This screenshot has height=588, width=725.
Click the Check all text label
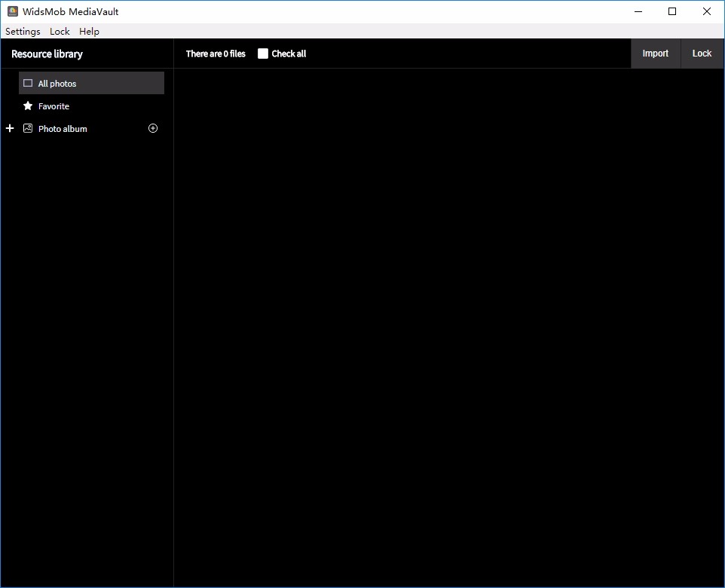[x=289, y=54]
